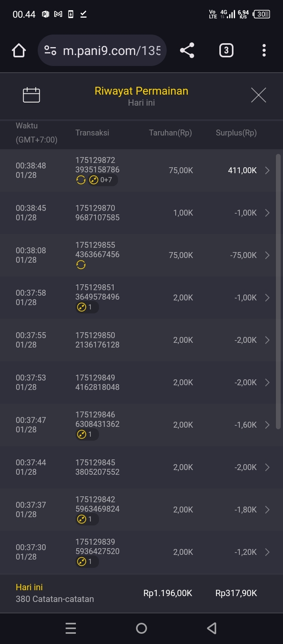Open the calendar date picker icon
The image size is (283, 644).
(31, 95)
